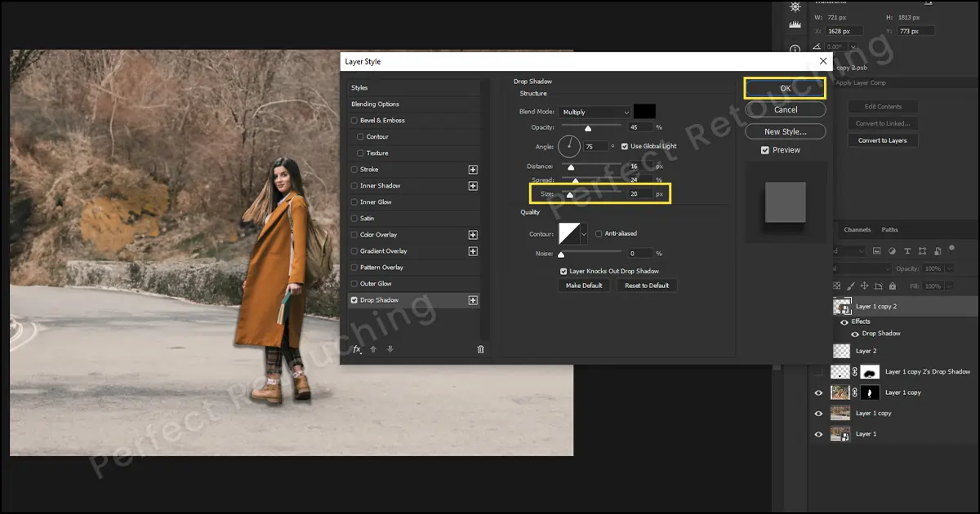
Task: Open the Opacity dropdown in the Layers panel
Action: coord(949,268)
